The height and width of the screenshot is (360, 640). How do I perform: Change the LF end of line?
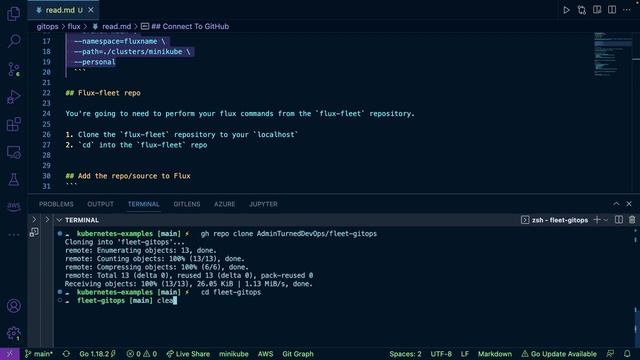pos(465,354)
